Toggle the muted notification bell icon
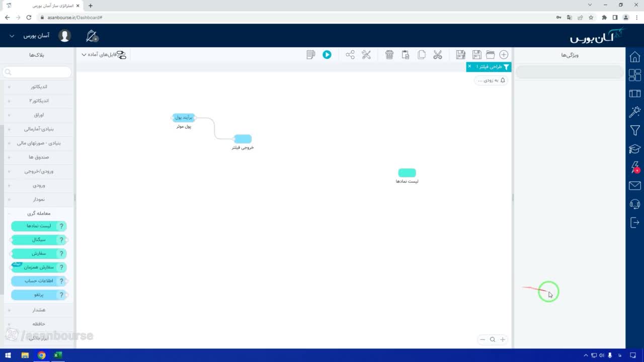The height and width of the screenshot is (362, 644). coord(92,36)
